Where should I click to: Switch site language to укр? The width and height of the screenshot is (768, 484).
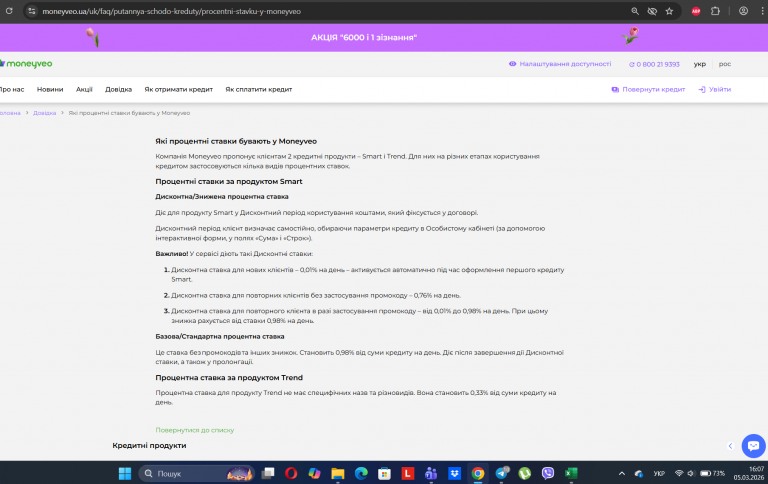699,64
